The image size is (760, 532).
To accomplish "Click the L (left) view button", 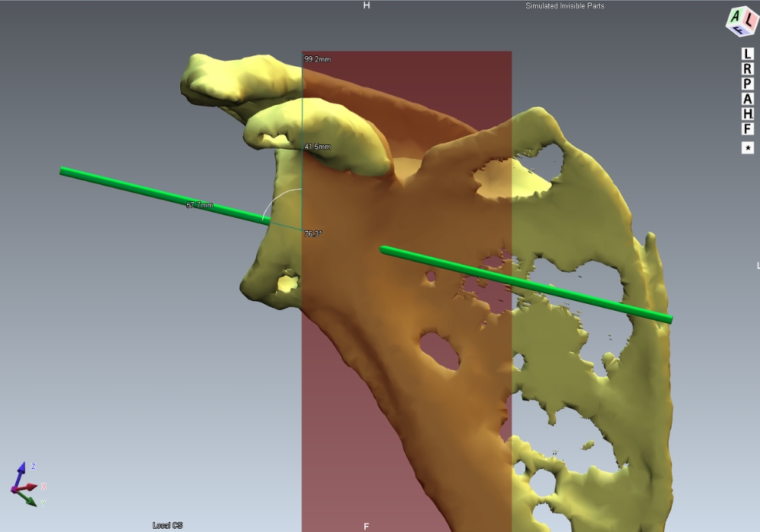I will [x=748, y=54].
